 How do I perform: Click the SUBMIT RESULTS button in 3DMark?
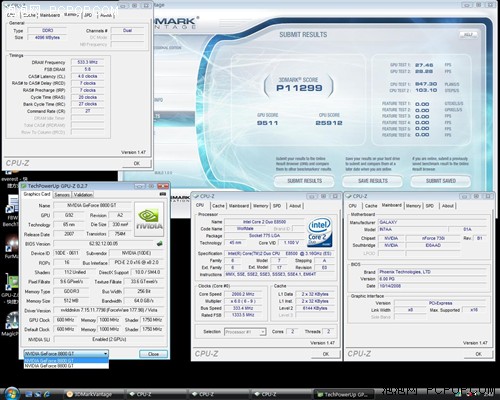coord(304,181)
